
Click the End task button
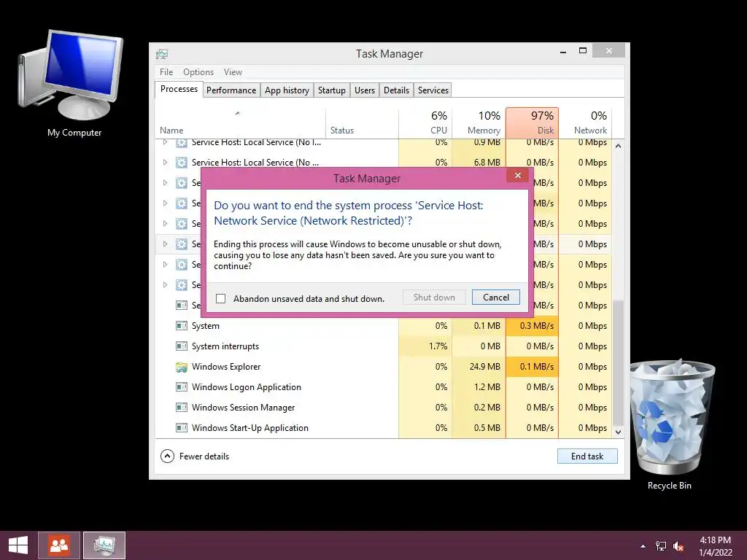point(587,456)
